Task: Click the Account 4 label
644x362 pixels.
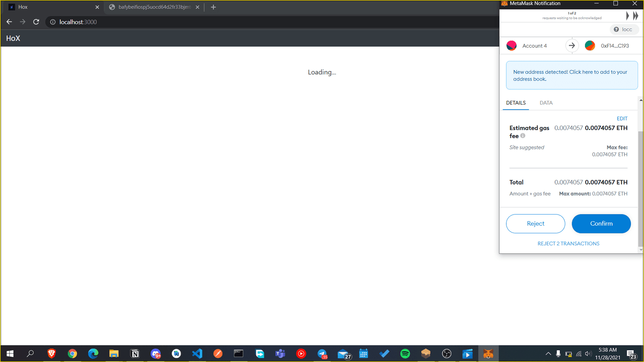Action: click(x=534, y=46)
